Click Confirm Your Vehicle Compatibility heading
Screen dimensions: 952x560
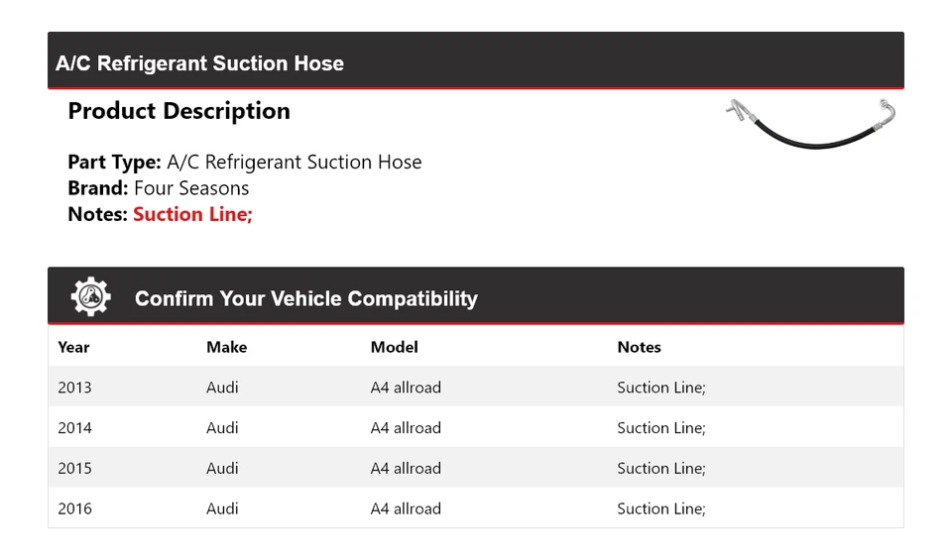click(305, 298)
